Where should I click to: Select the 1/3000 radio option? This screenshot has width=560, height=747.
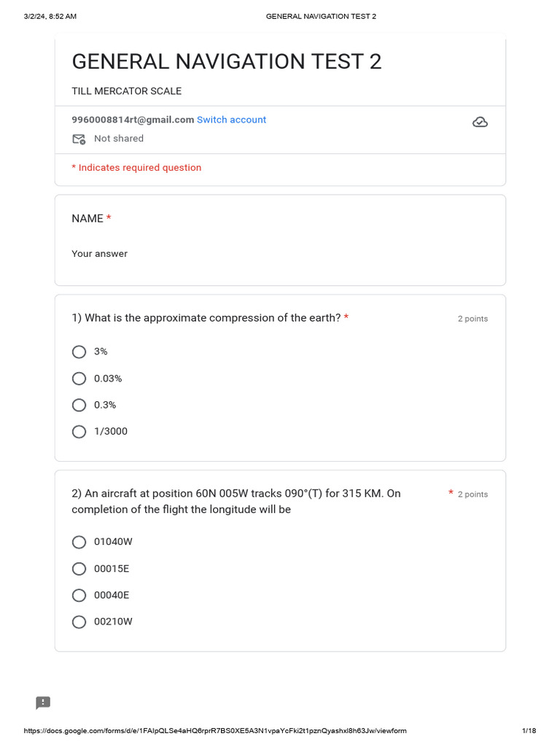(x=79, y=432)
